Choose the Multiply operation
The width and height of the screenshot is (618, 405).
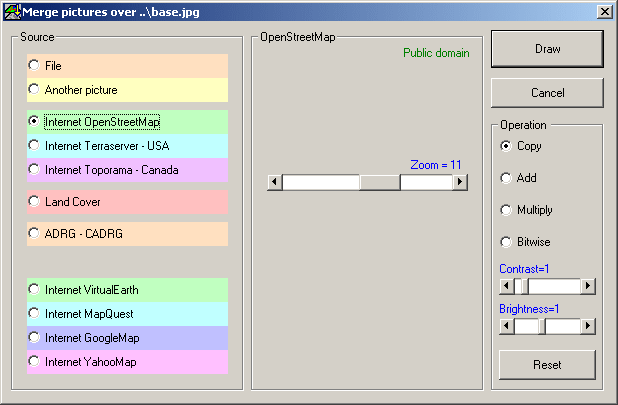(x=526, y=210)
